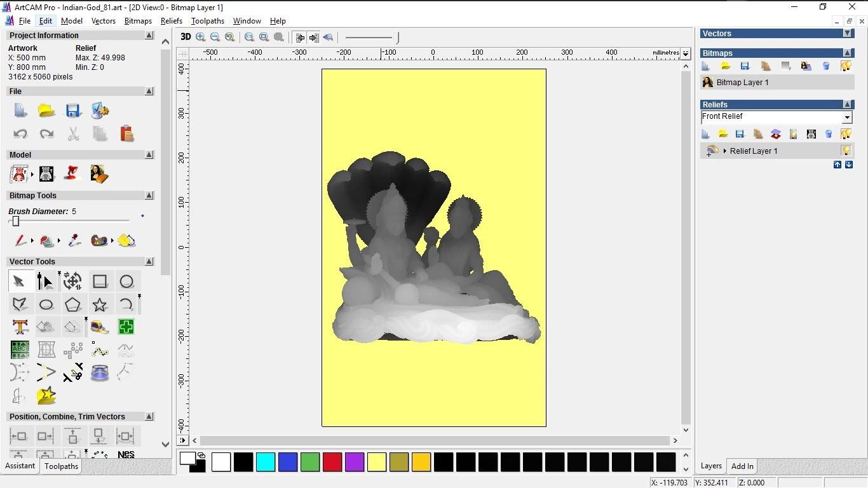Open the Lights and Material lamp icon
The width and height of the screenshot is (868, 488).
tap(73, 173)
